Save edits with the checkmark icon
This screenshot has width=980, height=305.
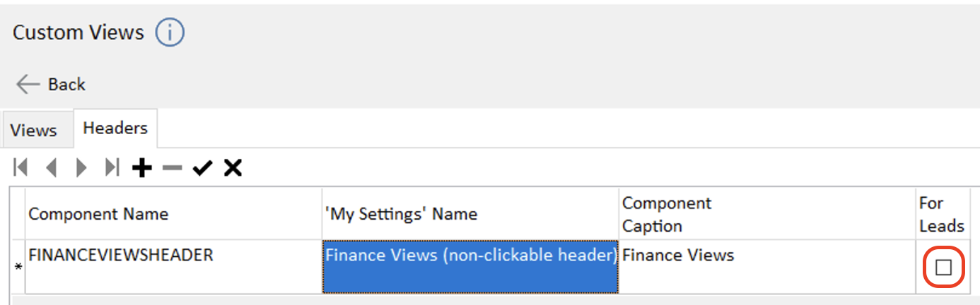[x=202, y=168]
